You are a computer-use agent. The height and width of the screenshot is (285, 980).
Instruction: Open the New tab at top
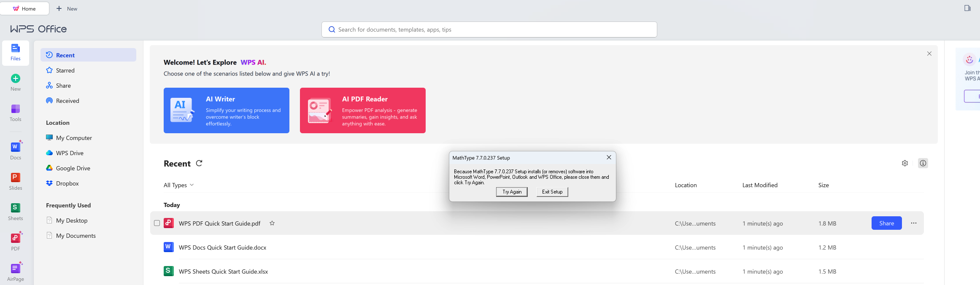click(67, 8)
